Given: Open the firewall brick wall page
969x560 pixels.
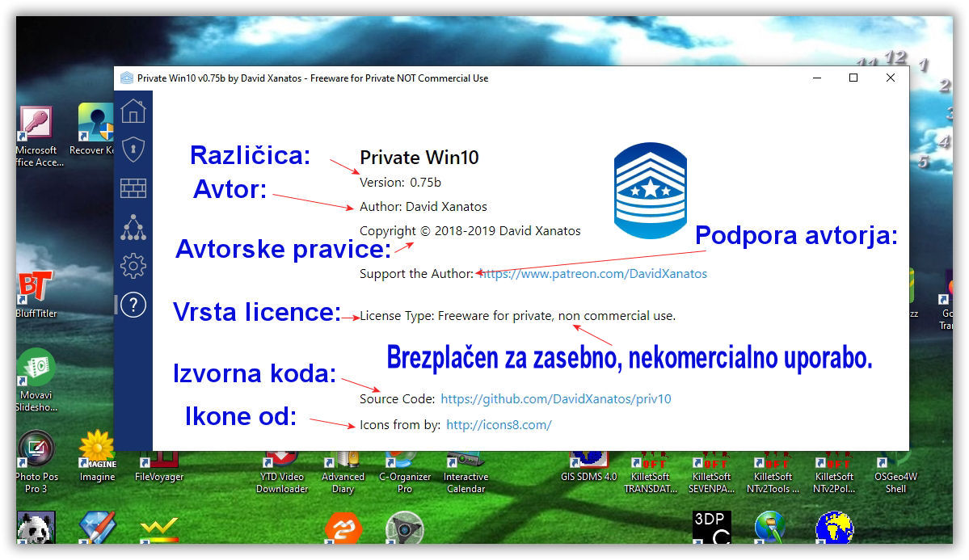Looking at the screenshot, I should coord(133,188).
